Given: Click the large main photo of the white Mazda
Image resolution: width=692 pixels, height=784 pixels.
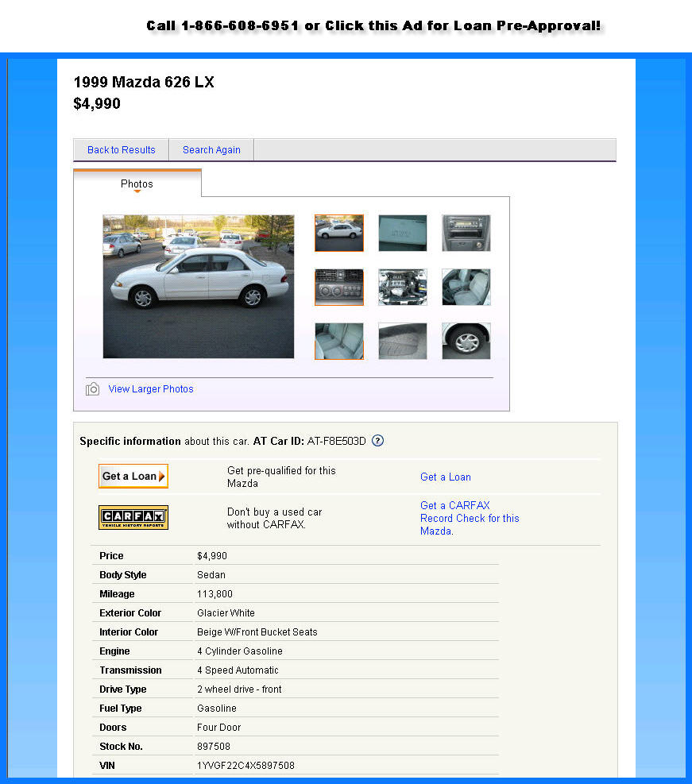Looking at the screenshot, I should click(199, 287).
